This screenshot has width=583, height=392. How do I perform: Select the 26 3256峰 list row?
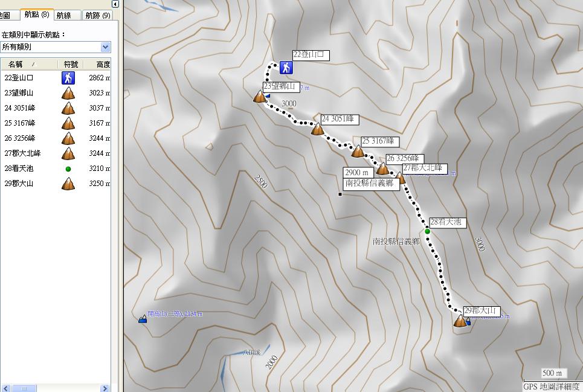click(x=56, y=138)
